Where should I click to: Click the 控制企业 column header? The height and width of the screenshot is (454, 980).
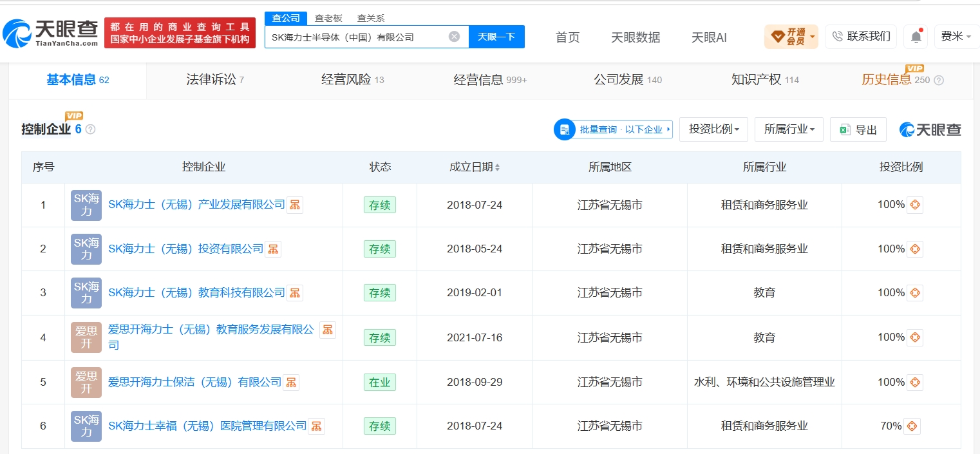tap(203, 167)
